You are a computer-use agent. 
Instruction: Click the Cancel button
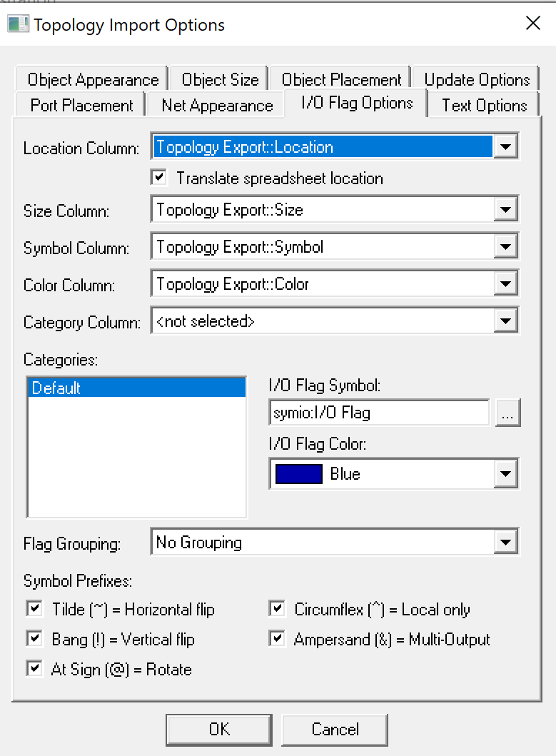click(335, 729)
